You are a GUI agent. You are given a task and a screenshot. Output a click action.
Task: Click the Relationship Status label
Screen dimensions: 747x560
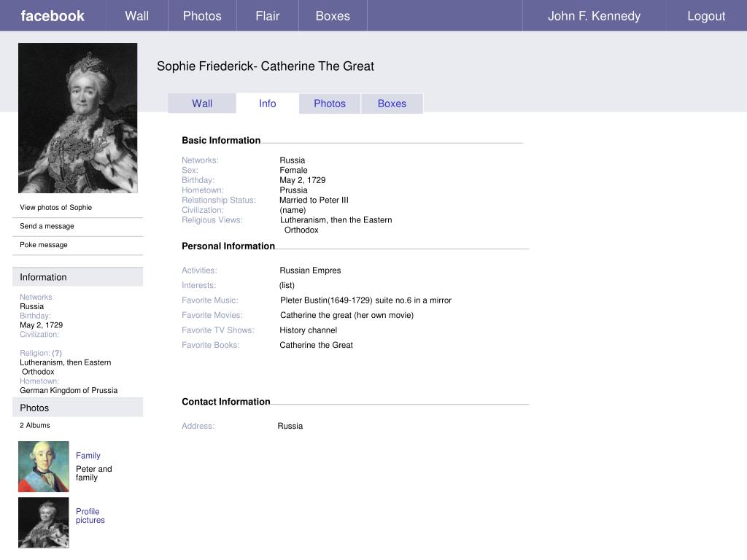(219, 200)
